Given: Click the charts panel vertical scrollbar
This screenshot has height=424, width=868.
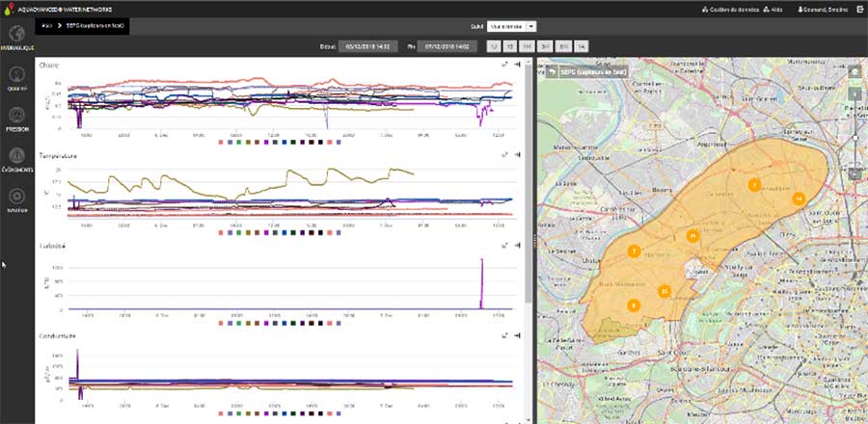Looking at the screenshot, I should pos(529,182).
